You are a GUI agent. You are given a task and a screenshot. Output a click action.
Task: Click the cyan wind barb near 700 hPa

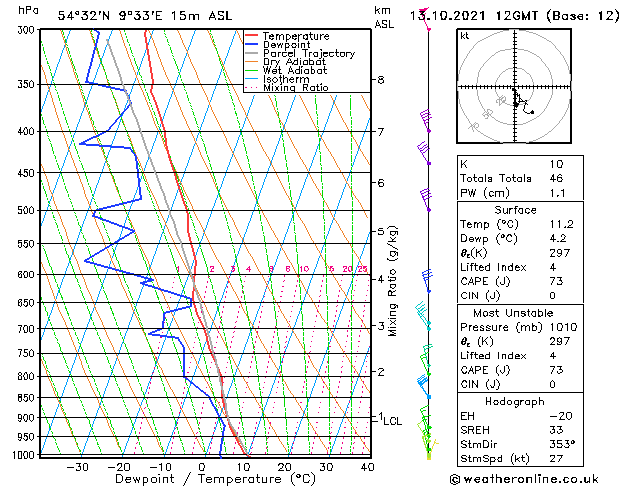[423, 313]
